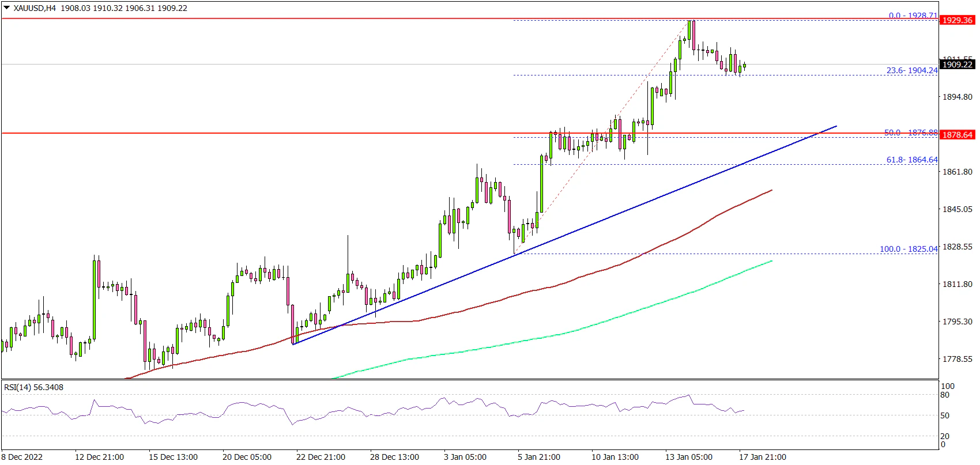Select the Fibonacci 61.8 - 1864.64 label
This screenshot has height=465, width=980.
point(911,160)
